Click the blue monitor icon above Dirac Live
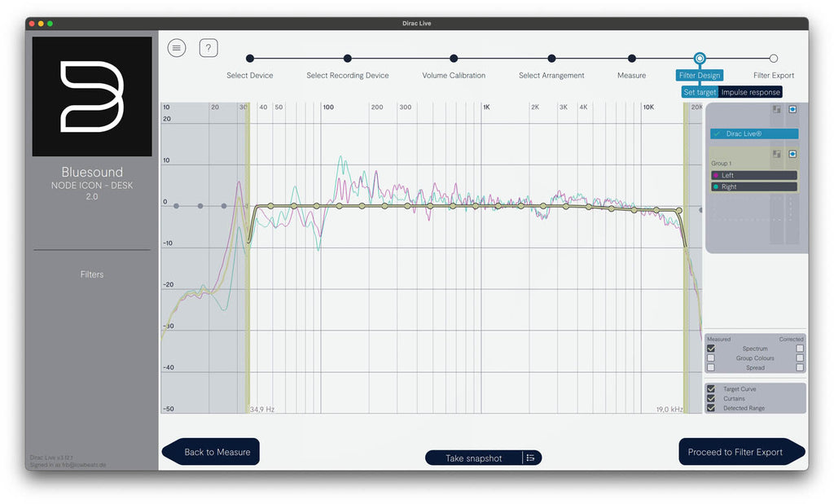The height and width of the screenshot is (504, 834). (x=792, y=109)
